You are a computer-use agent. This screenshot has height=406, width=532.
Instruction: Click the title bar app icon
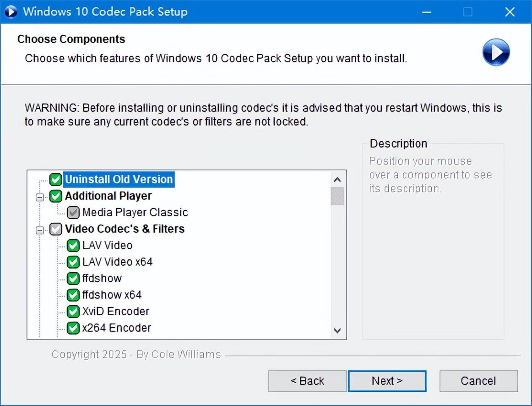pos(10,11)
